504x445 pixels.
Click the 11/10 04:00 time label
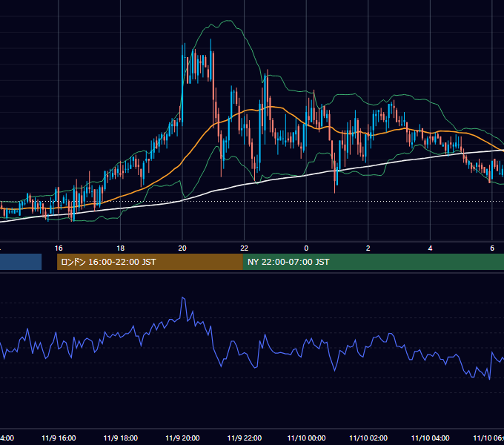[x=431, y=438]
